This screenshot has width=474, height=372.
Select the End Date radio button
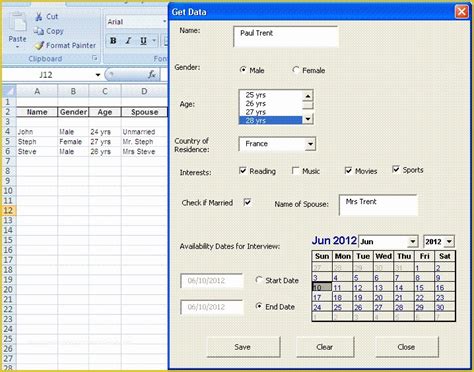click(x=259, y=306)
